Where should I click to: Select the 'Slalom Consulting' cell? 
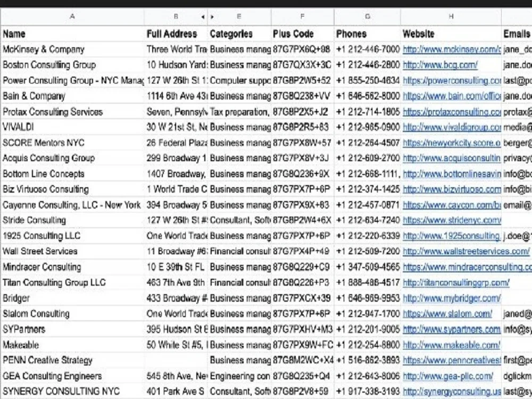(72, 314)
